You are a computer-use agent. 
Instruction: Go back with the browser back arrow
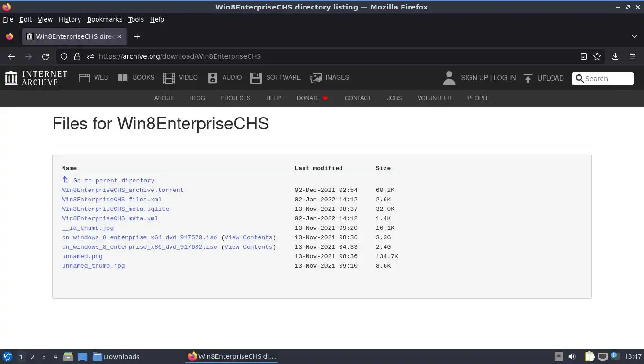coord(11,56)
